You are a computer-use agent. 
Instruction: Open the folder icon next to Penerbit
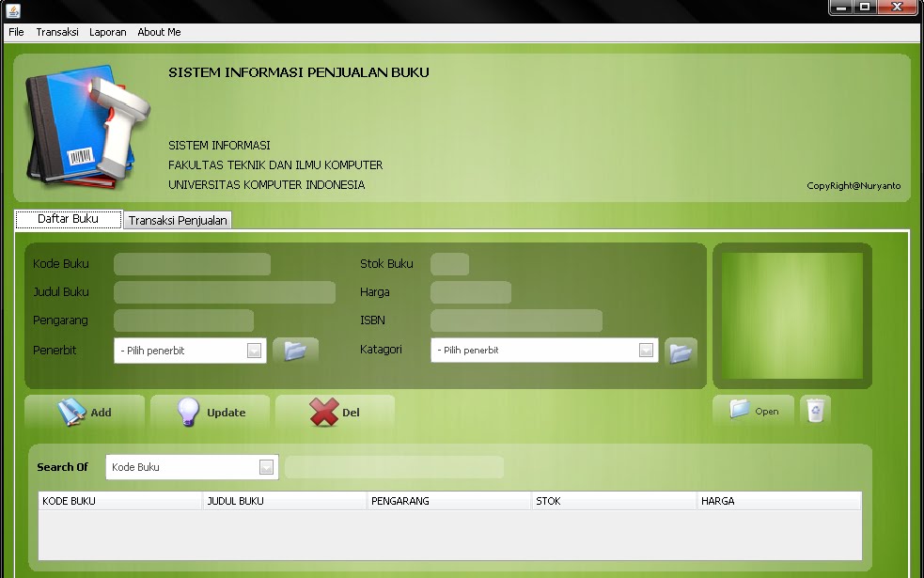295,350
